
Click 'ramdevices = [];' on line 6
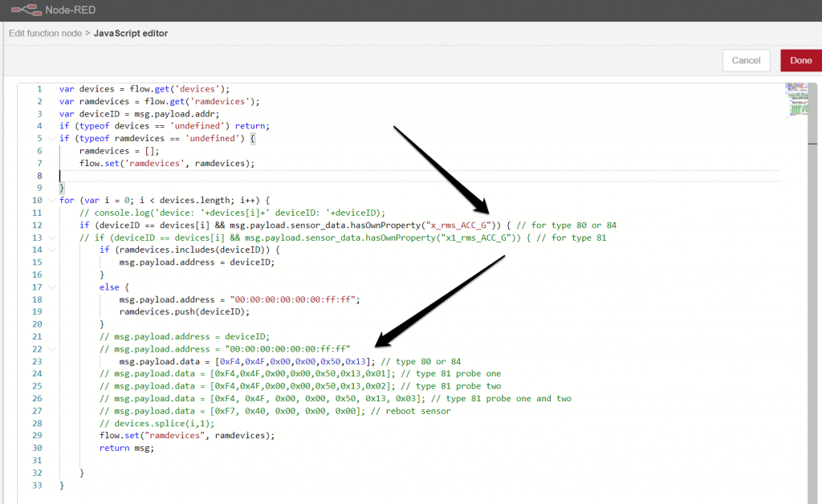click(119, 151)
